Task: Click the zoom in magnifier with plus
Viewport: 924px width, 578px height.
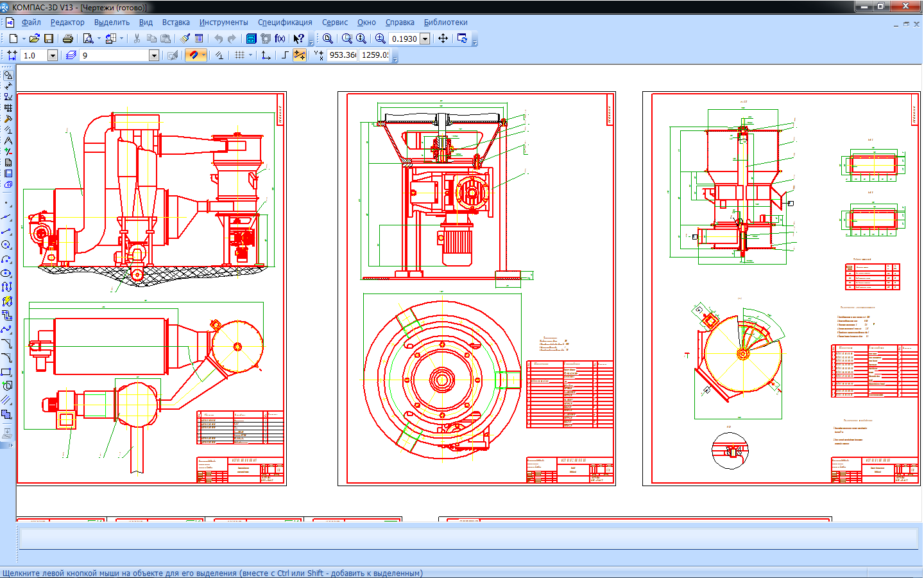Action: point(381,39)
